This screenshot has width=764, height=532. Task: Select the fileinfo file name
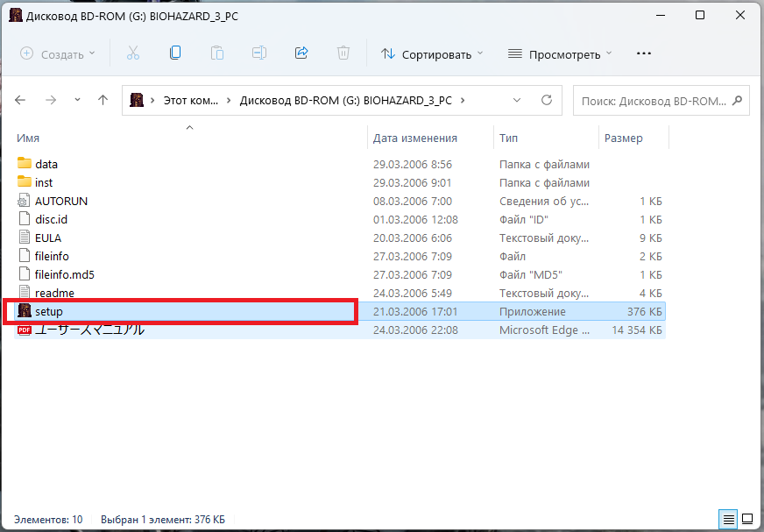(52, 256)
